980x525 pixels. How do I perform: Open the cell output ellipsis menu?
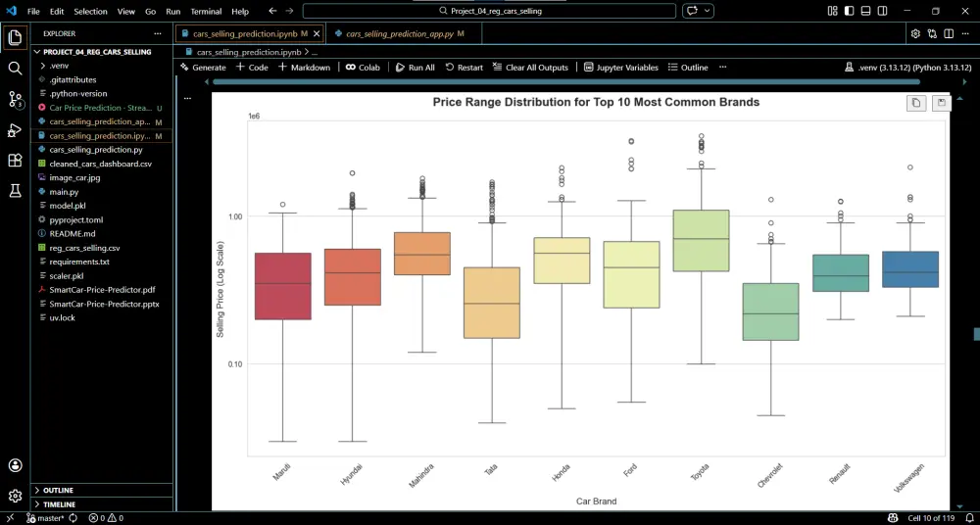[x=187, y=98]
